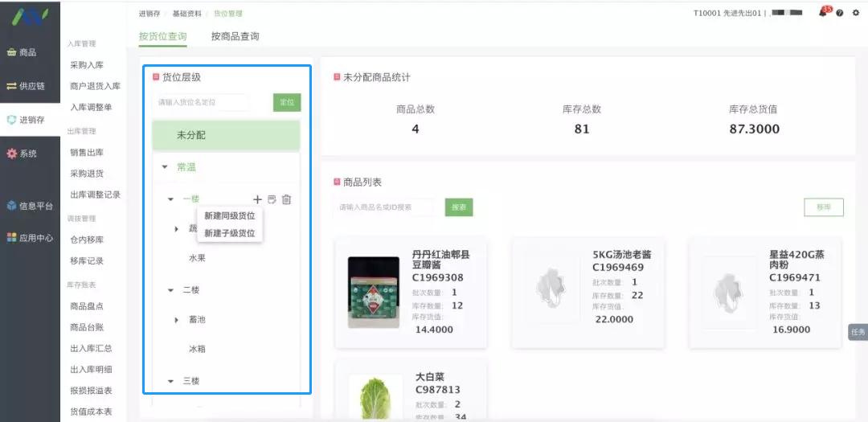Expand the node arrow under 一楼 beside the popup
868x422 pixels.
click(177, 229)
